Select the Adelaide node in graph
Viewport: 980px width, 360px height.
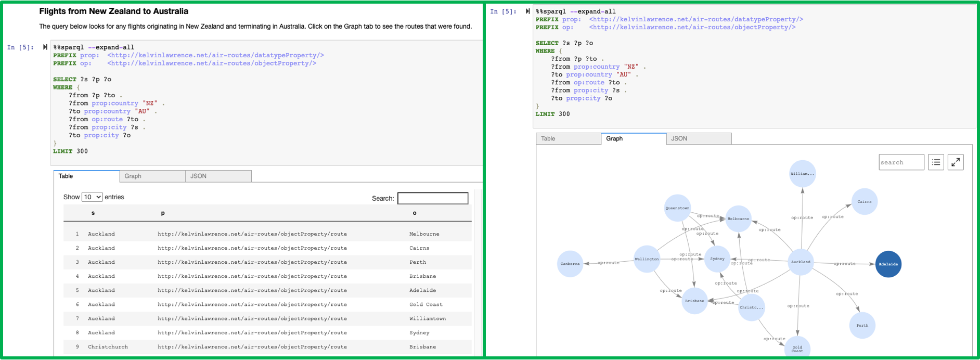pos(888,264)
